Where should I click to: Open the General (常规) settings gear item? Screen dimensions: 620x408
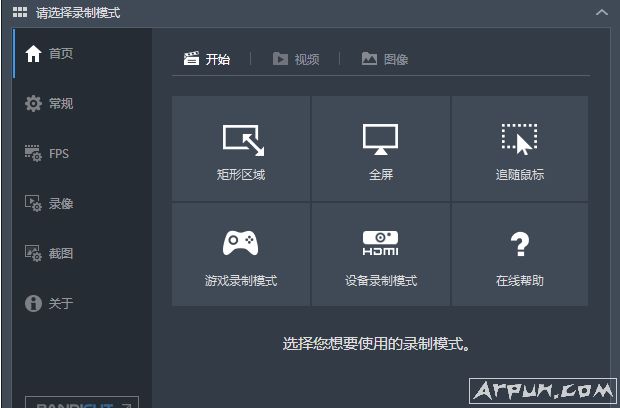coord(60,103)
